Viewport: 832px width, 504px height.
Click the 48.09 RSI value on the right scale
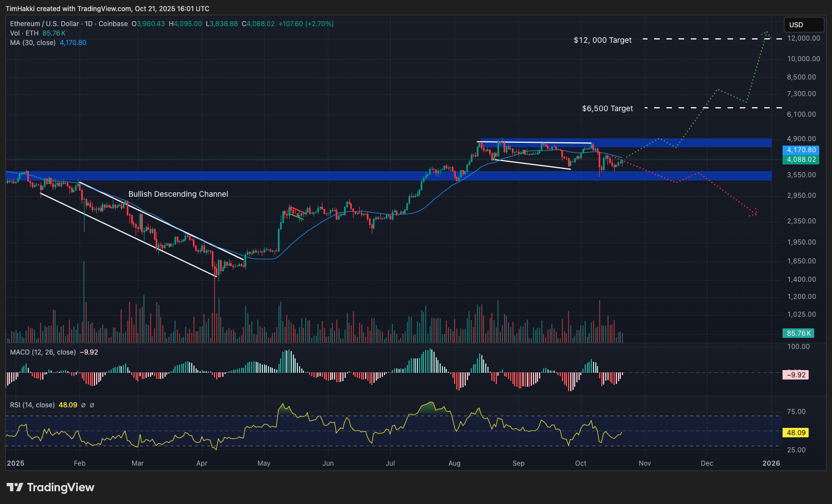(796, 433)
